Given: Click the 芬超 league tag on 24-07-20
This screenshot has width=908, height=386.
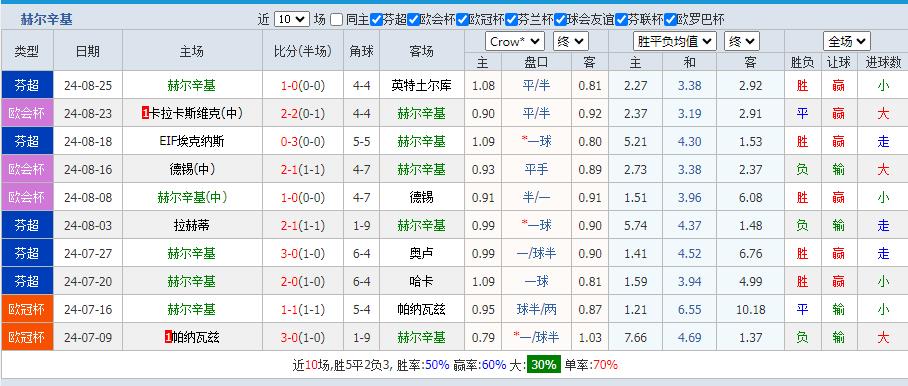Looking at the screenshot, I should tap(27, 281).
